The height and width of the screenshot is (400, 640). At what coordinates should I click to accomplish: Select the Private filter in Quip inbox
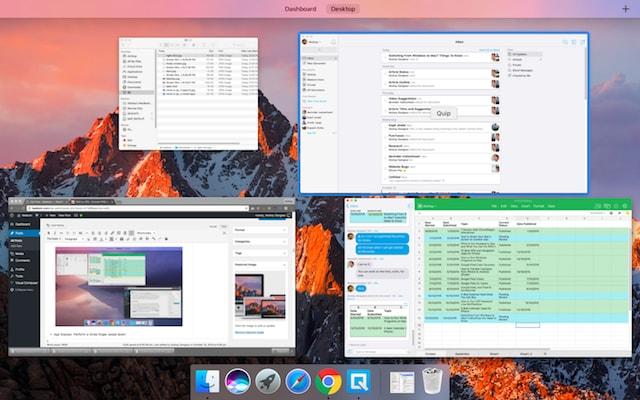point(525,65)
